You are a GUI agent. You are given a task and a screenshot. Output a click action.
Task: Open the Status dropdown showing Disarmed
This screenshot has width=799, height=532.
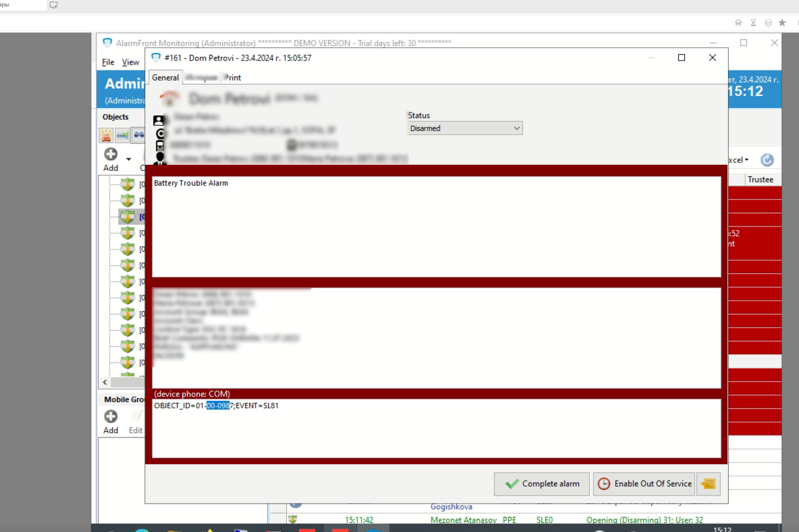click(465, 128)
